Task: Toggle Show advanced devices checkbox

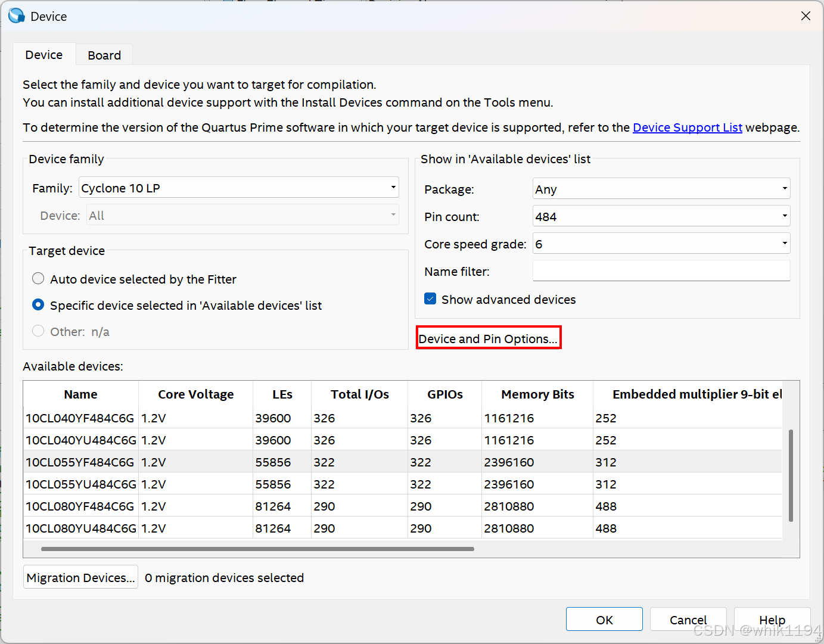Action: pos(430,299)
